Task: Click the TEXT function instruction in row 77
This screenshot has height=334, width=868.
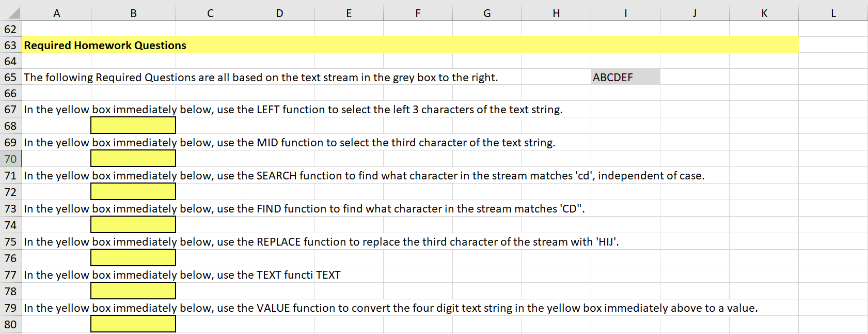Action: click(x=168, y=275)
